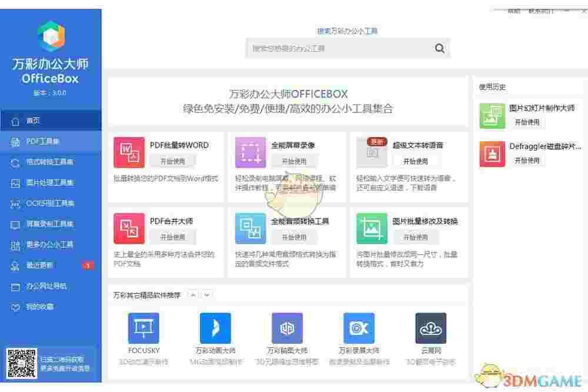Open the 云展网 icon
588x392 pixels.
point(431,328)
